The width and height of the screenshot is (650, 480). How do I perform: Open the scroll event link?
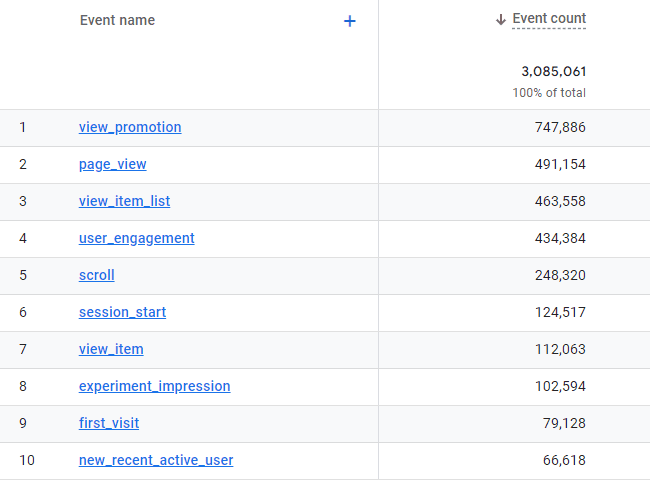(x=97, y=275)
